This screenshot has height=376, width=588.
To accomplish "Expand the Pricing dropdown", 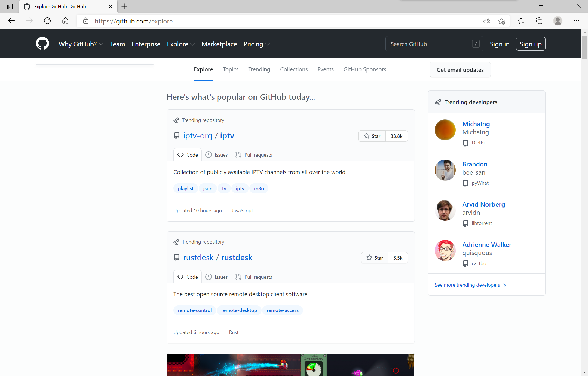I will click(x=256, y=44).
